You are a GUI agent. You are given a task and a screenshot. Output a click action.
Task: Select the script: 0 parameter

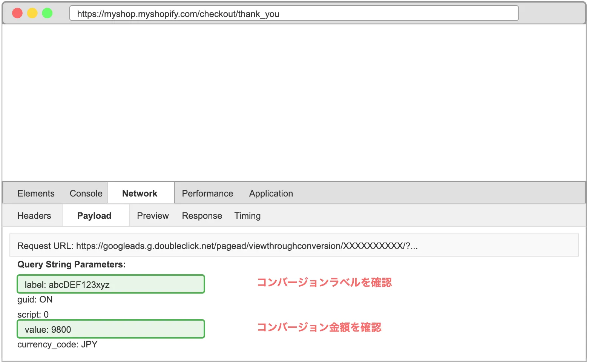(33, 314)
